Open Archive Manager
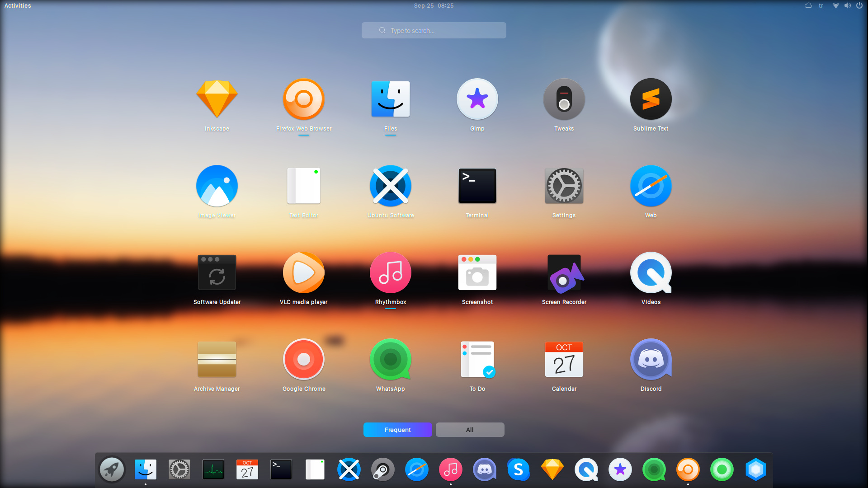This screenshot has height=488, width=868. point(217,359)
